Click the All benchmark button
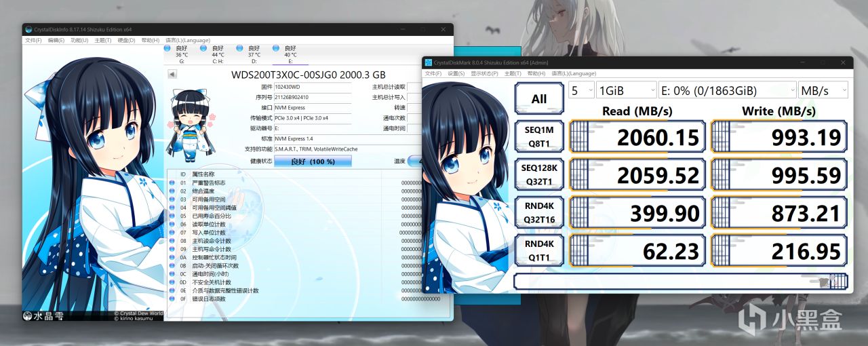Image resolution: width=868 pixels, height=346 pixels. point(539,99)
